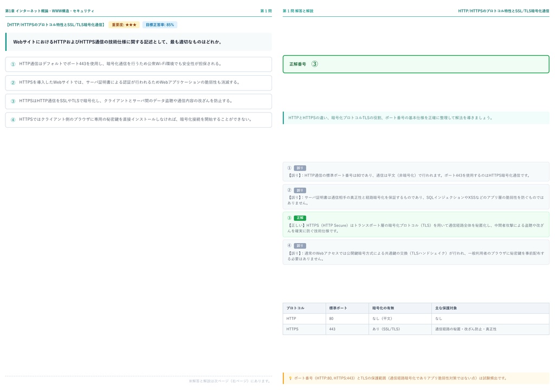Click the chapter header 第1章 インターネット概論

click(x=49, y=11)
